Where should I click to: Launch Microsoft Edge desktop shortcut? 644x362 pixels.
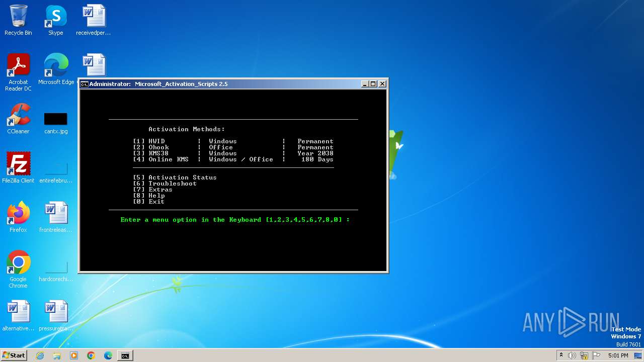[x=56, y=69]
